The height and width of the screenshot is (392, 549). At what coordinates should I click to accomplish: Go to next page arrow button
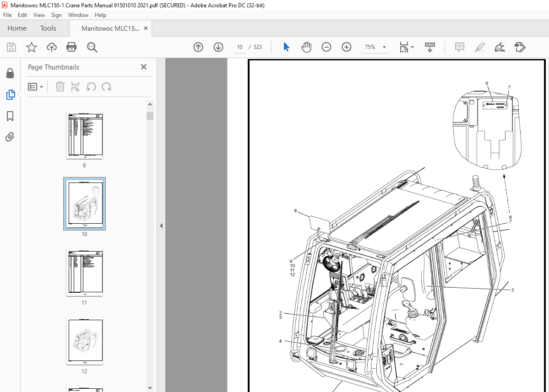[x=218, y=47]
